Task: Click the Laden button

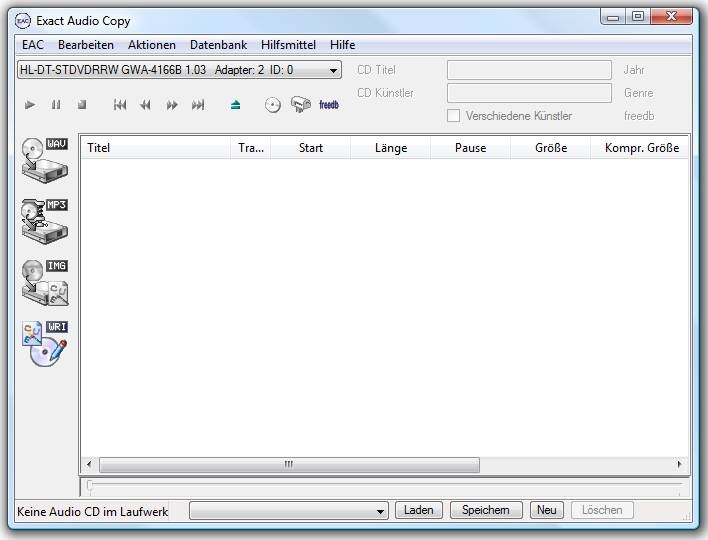Action: point(419,510)
